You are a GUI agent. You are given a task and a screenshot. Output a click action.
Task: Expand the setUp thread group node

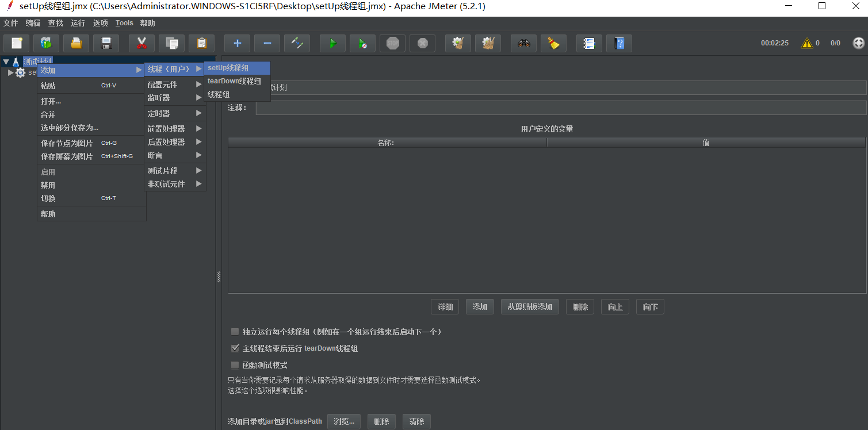tap(10, 72)
